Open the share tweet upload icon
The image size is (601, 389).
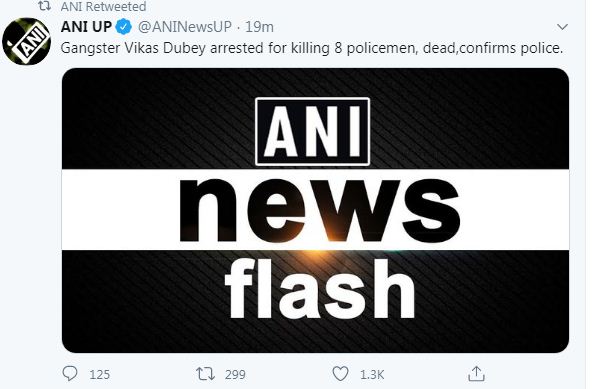coord(476,374)
